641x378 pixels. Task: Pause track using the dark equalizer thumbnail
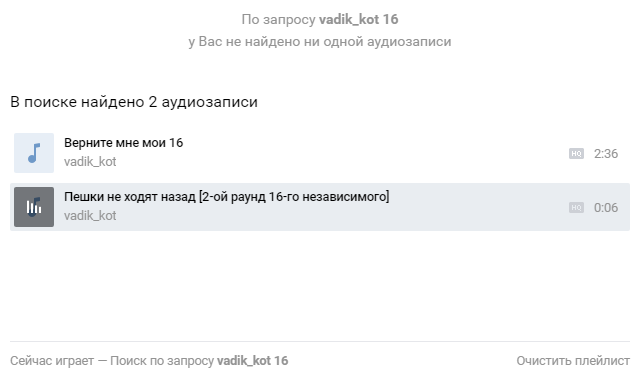coord(34,207)
